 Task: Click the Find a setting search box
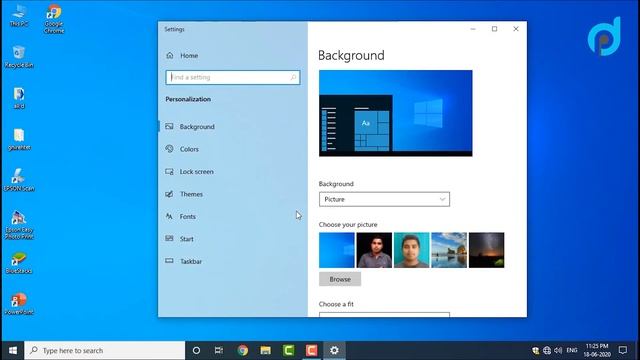click(x=233, y=77)
